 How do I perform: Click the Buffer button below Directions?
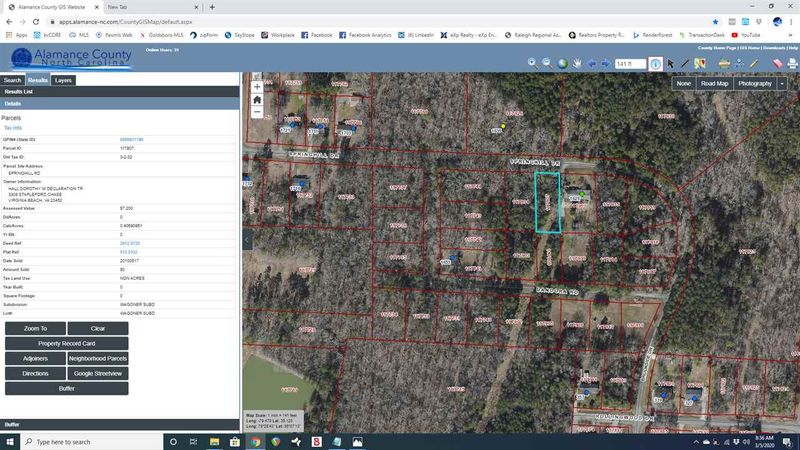[67, 388]
